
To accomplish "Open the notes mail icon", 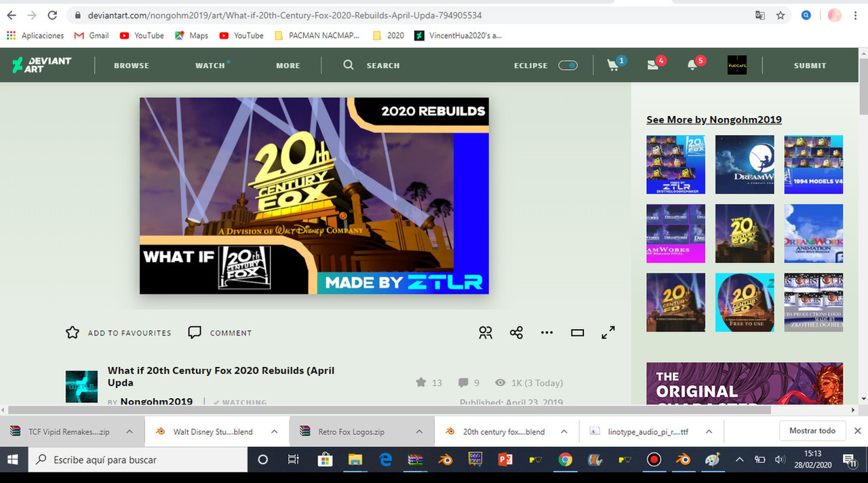I will coord(652,65).
